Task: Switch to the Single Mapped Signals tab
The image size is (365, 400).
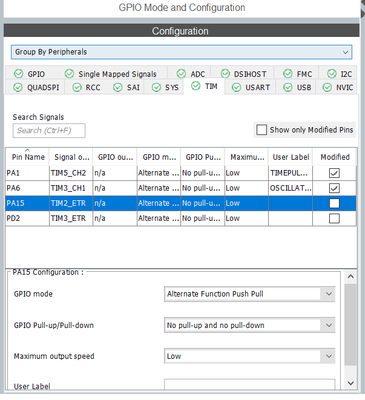Action: (111, 74)
